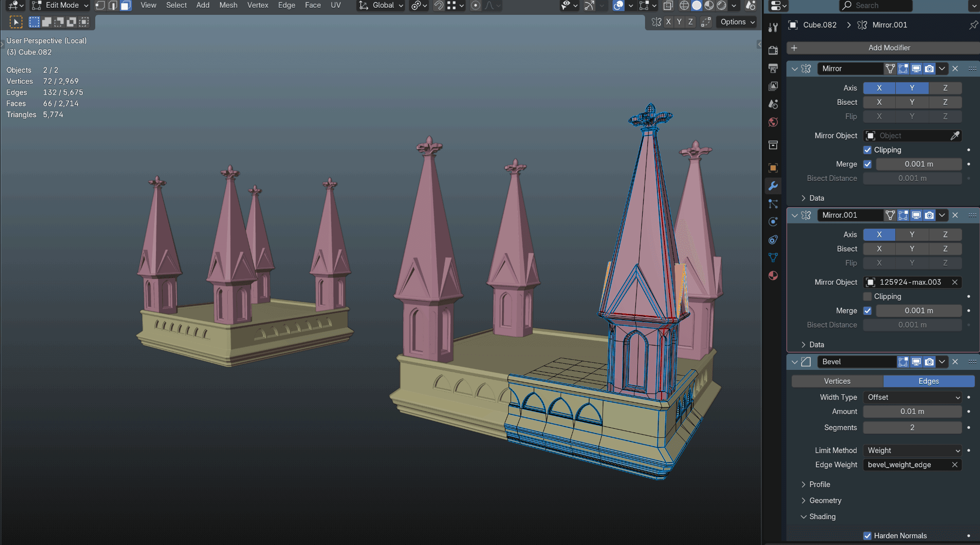Open the Physics properties tab
This screenshot has width=980, height=545.
(773, 222)
